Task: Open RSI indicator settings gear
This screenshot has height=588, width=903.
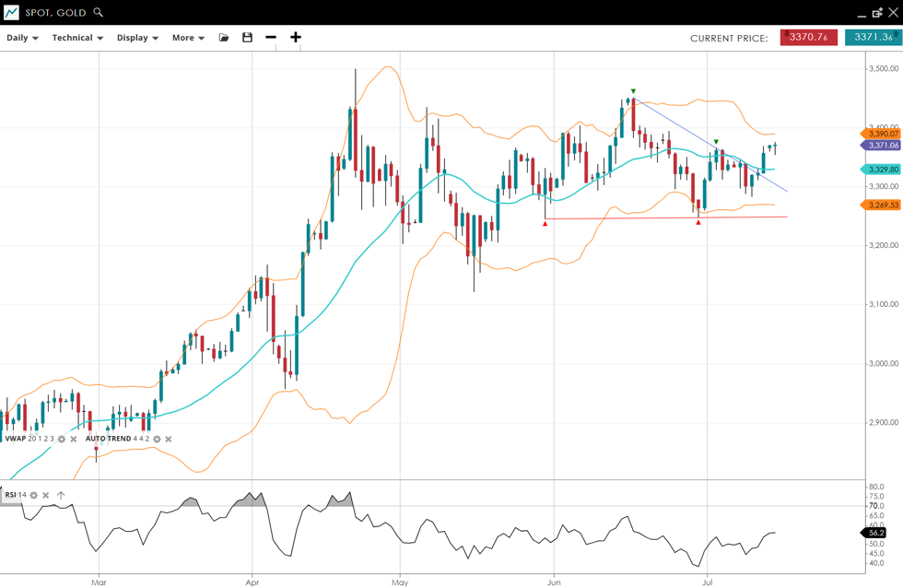Action: 34,496
